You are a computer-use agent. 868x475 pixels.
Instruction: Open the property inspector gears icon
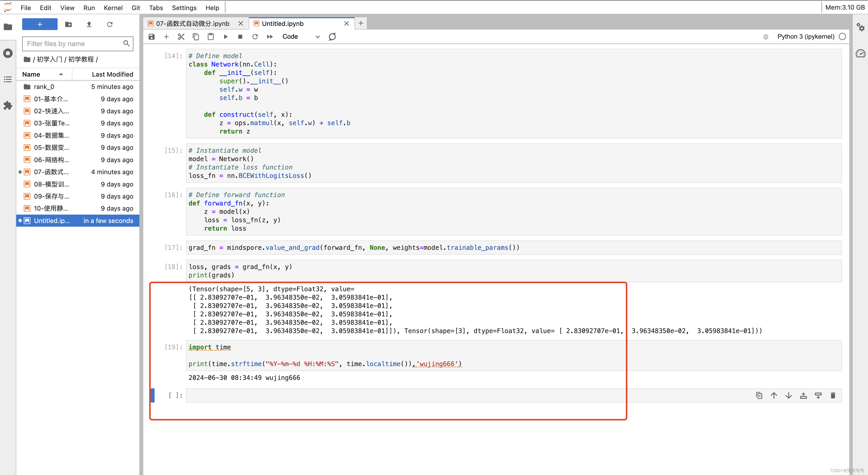(x=860, y=27)
